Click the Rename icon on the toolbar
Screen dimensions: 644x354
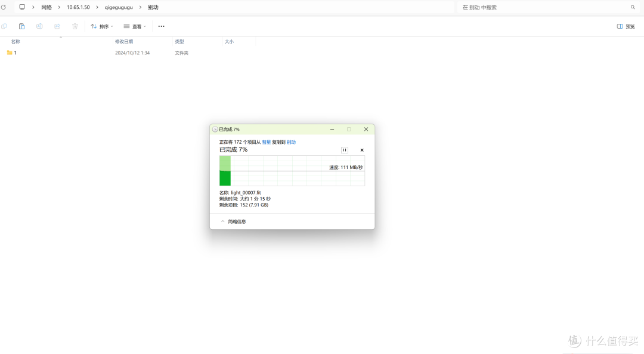[39, 26]
